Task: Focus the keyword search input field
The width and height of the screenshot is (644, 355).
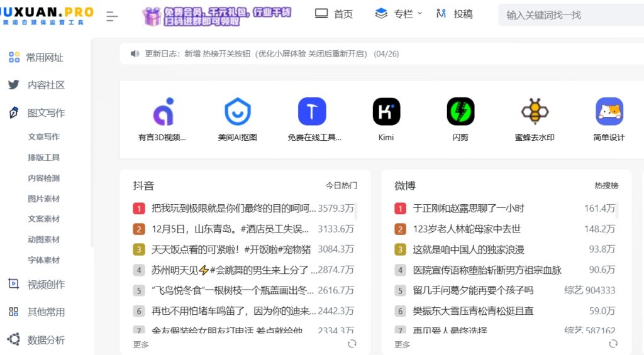Action: 571,15
